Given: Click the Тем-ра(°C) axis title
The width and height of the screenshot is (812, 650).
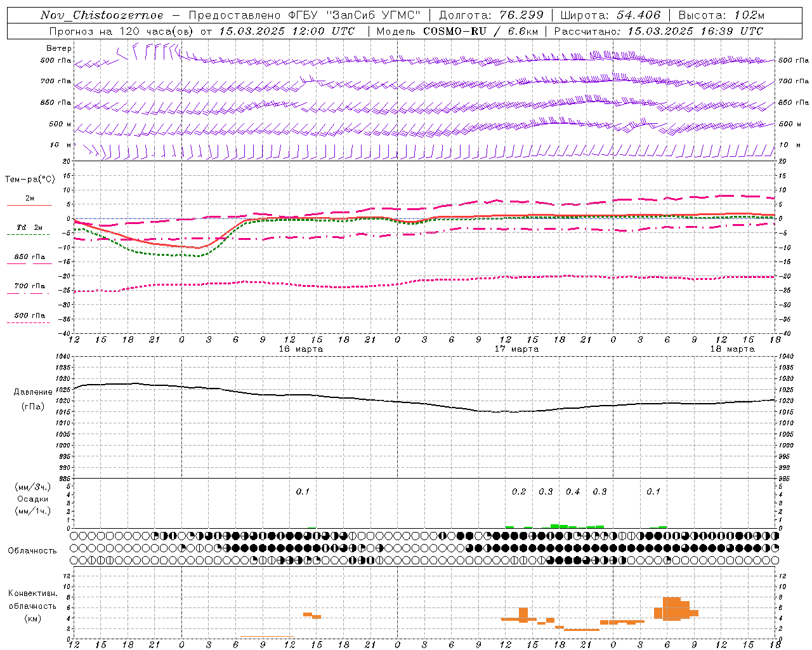Looking at the screenshot, I should click(x=30, y=180).
